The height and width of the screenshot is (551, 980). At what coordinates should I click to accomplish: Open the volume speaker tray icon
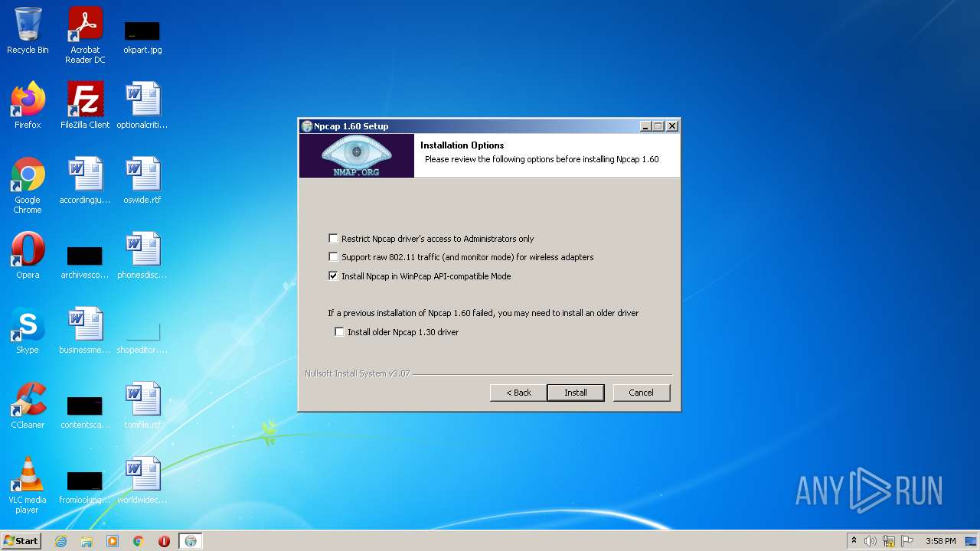(x=871, y=541)
